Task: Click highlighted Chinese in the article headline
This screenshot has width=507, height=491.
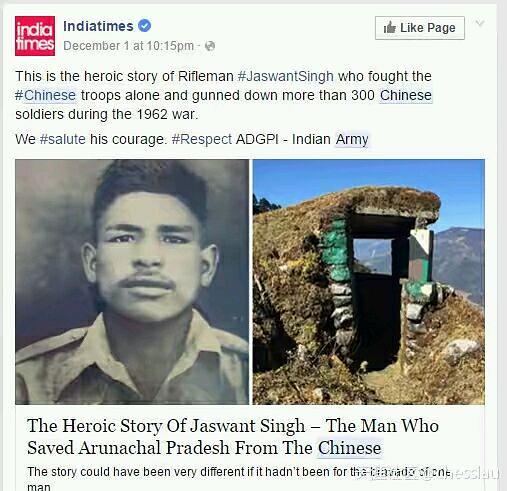Action: tap(349, 448)
